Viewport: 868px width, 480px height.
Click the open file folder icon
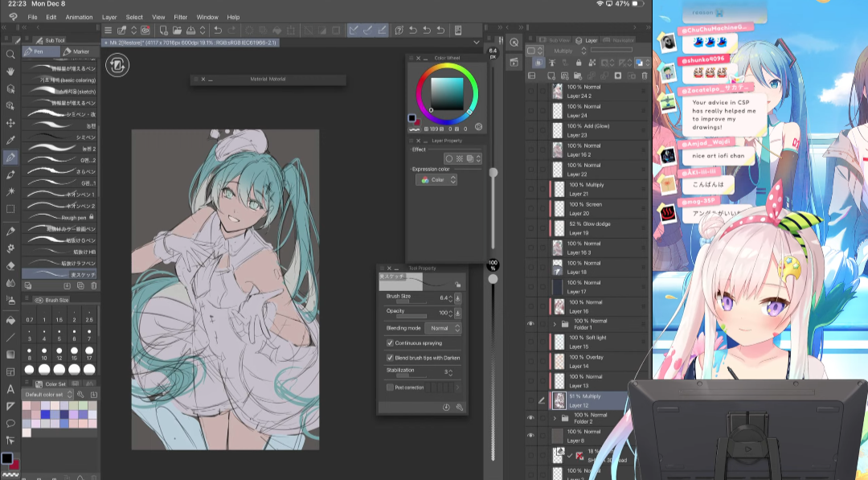(x=177, y=31)
